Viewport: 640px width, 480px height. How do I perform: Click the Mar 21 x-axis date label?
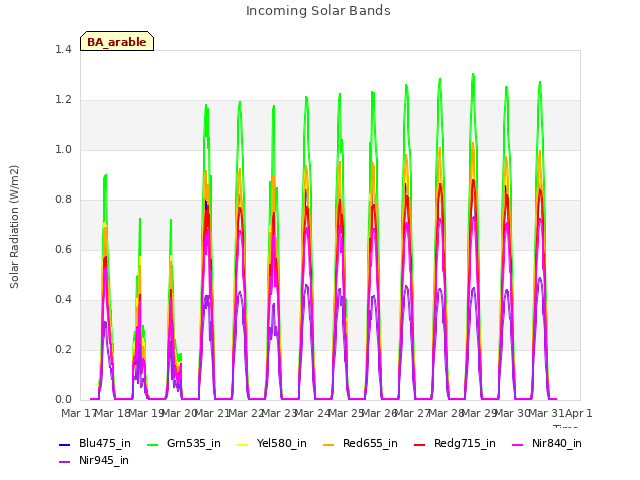(x=211, y=413)
